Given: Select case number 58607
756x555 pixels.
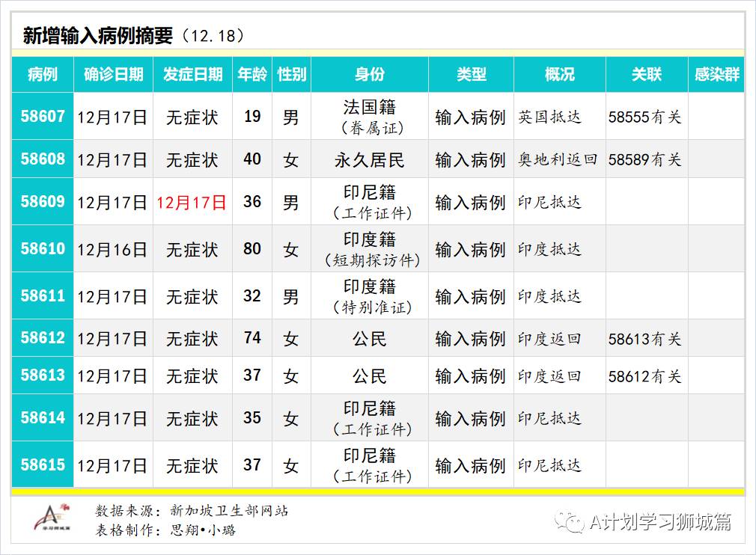Looking at the screenshot, I should coord(42,117).
